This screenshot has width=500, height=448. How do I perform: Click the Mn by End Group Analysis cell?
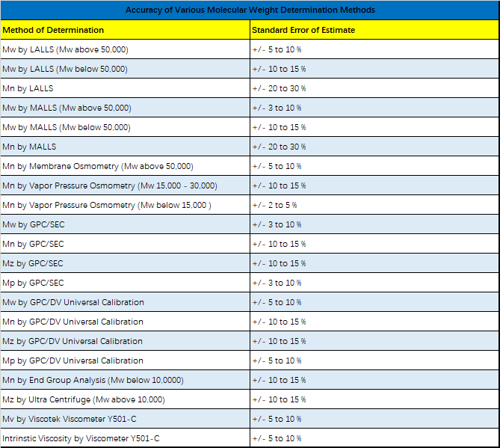click(x=125, y=380)
